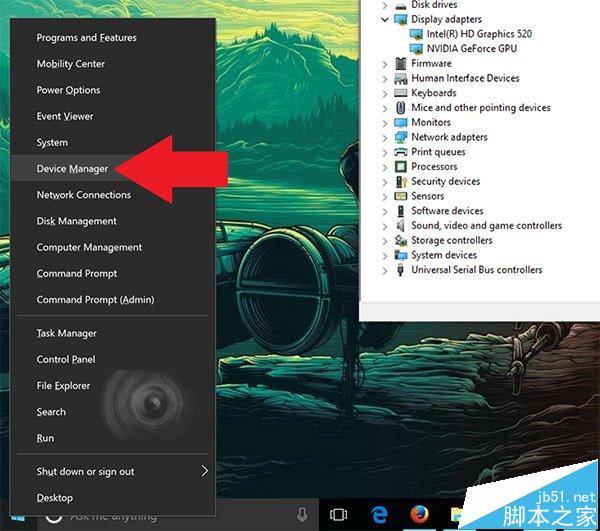Viewport: 600px width, 531px height.
Task: Select Intel(R) HD Graphics 520 label
Action: [479, 34]
